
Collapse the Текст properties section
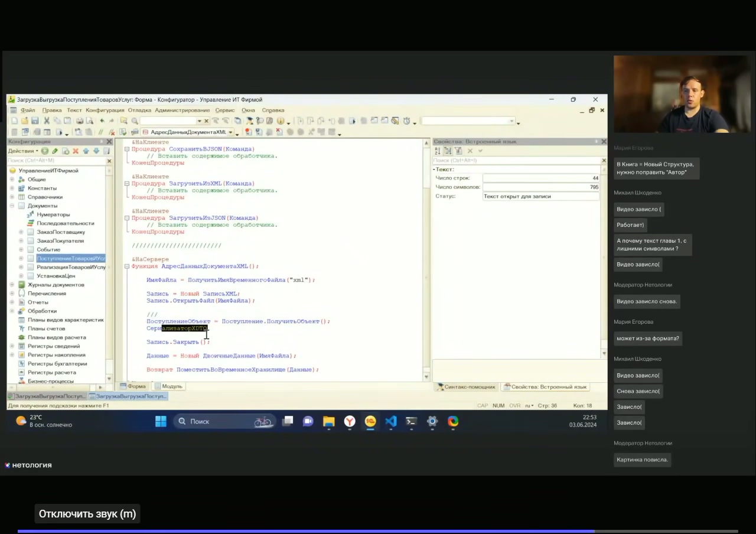click(434, 170)
